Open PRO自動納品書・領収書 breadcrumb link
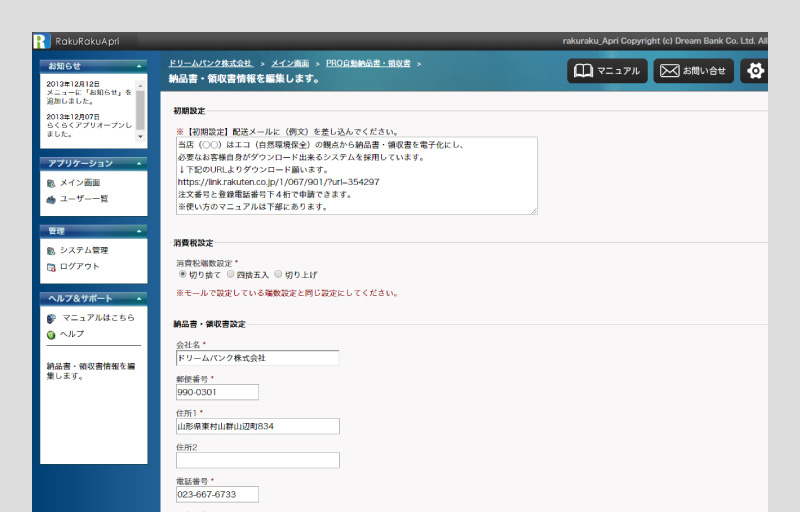The width and height of the screenshot is (800, 512). pyautogui.click(x=368, y=63)
